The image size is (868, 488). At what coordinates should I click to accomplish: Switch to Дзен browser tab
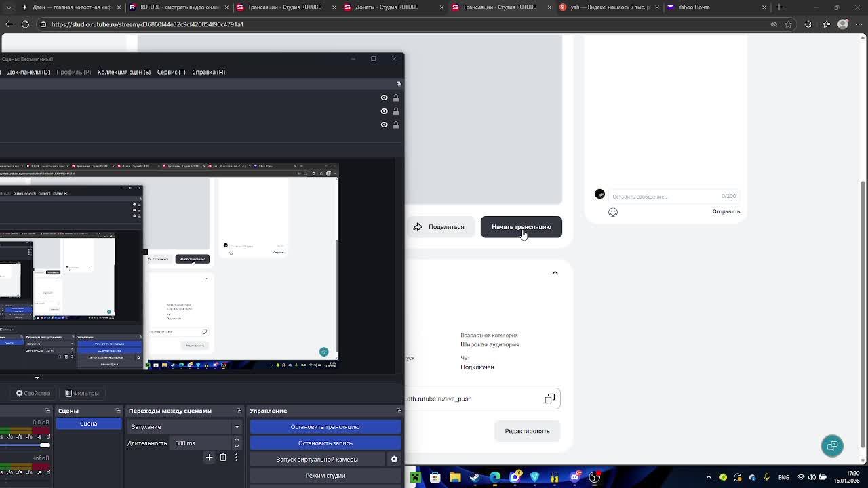tap(71, 7)
